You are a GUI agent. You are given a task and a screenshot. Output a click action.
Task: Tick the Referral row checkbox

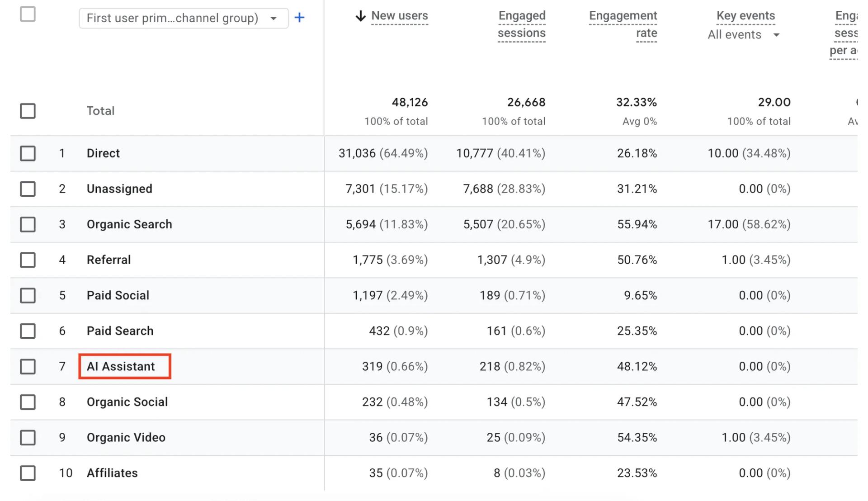pos(28,260)
